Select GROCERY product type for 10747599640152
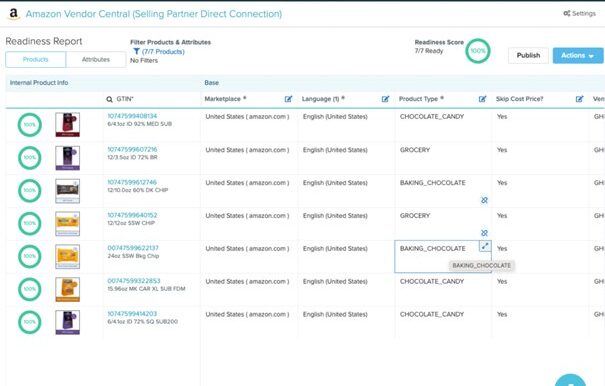This screenshot has width=605, height=386. [443, 223]
